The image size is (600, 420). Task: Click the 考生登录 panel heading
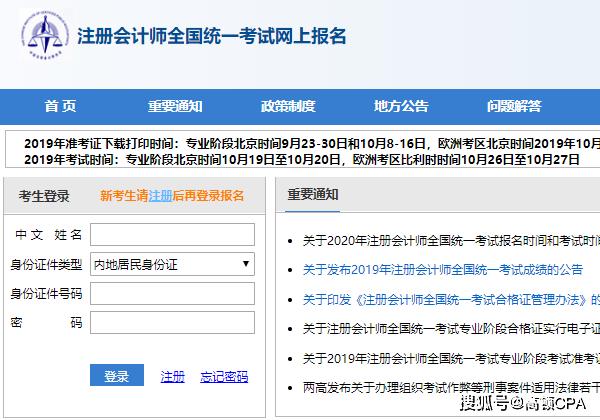tap(44, 196)
